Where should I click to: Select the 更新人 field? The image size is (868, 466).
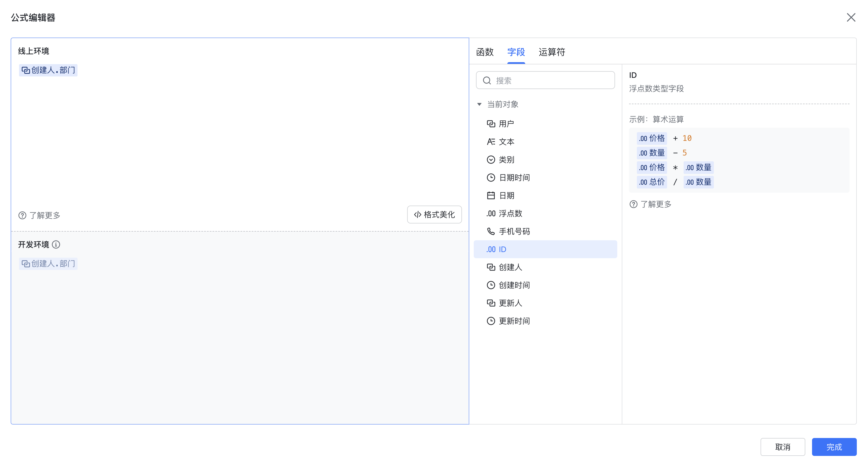[545, 303]
